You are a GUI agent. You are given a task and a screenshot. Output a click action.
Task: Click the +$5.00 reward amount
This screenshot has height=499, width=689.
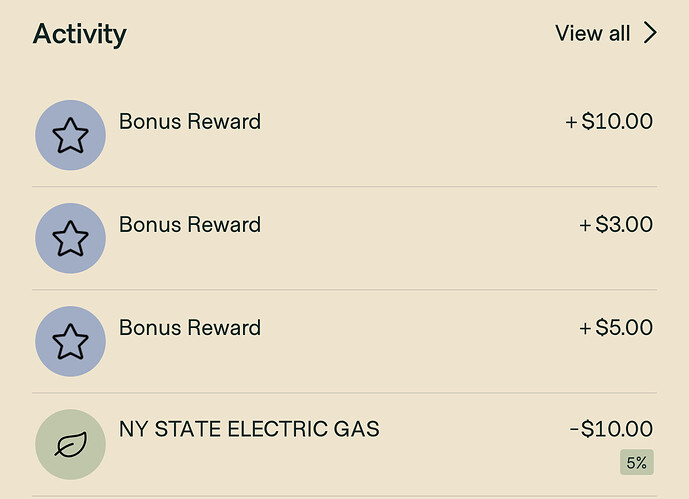(616, 328)
